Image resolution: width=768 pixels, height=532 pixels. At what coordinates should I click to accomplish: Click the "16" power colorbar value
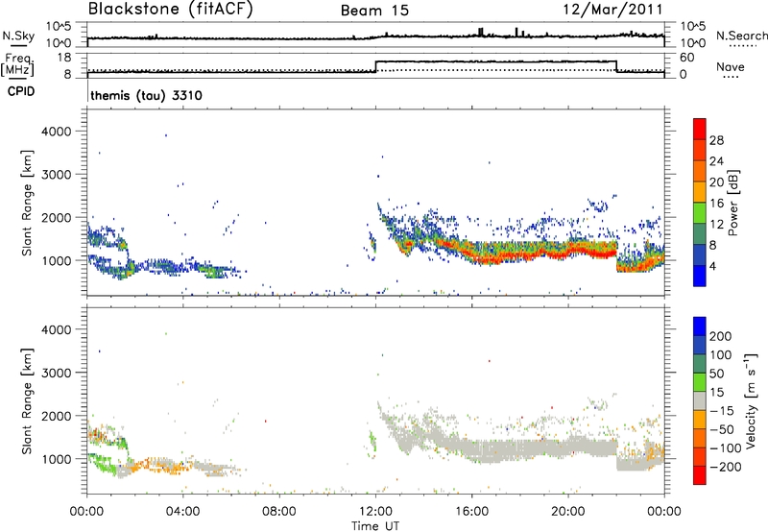point(716,204)
